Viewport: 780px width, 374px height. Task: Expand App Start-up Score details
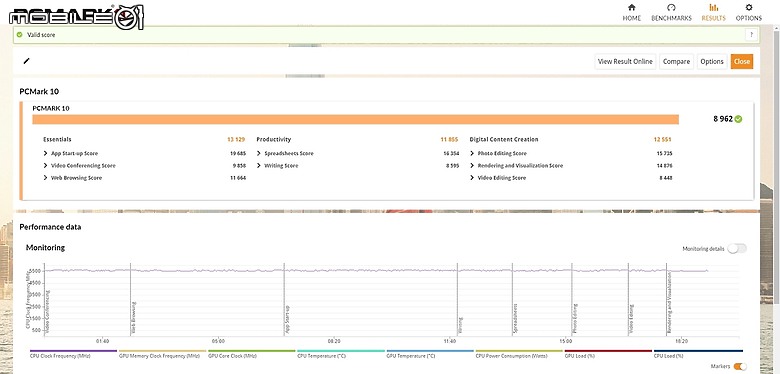[45, 154]
